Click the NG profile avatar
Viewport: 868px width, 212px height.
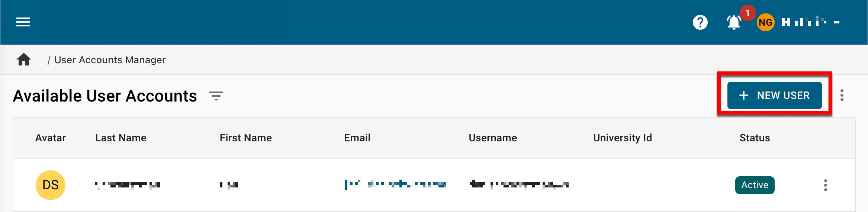click(x=765, y=23)
